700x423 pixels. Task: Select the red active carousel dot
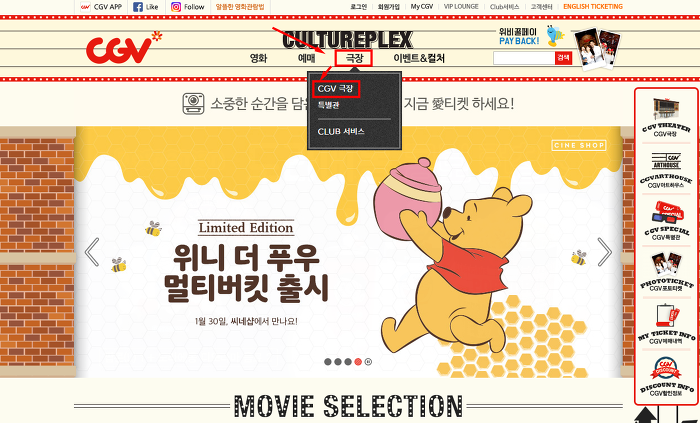pos(358,362)
